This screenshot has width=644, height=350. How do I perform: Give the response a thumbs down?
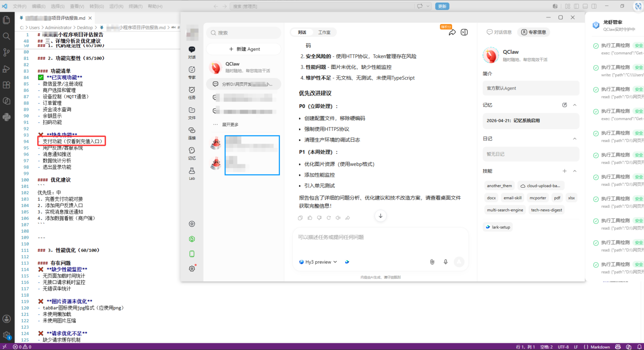coord(319,218)
